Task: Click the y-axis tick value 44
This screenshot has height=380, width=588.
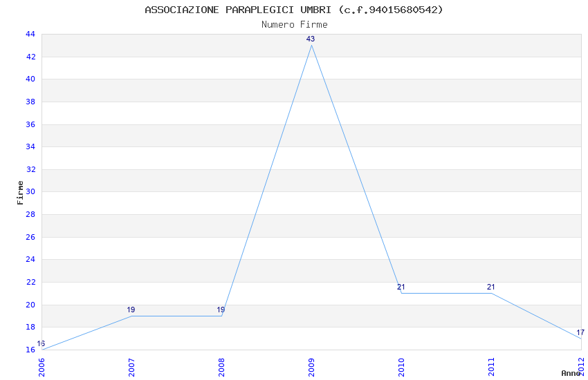Action: [30, 34]
